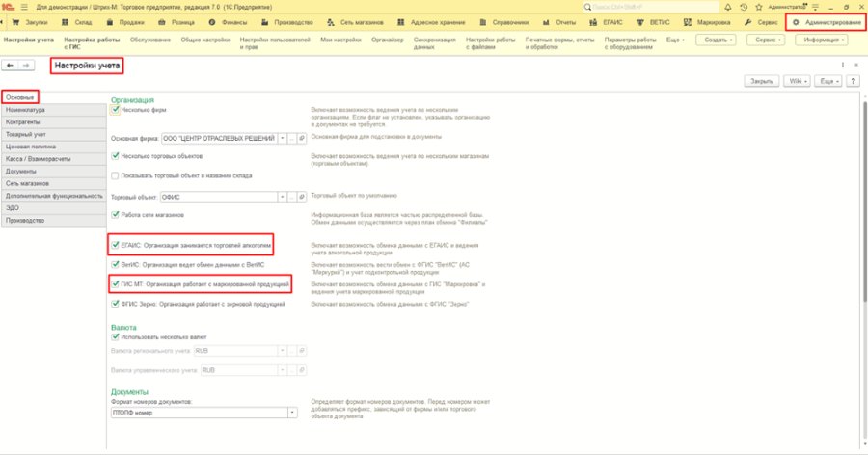
Task: Open the Создать dropdown
Action: click(x=716, y=40)
